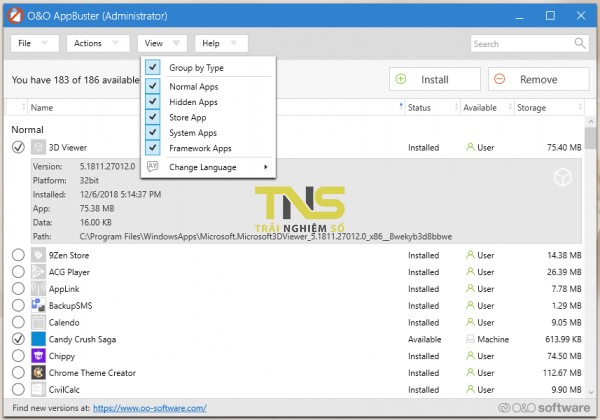The width and height of the screenshot is (600, 420).
Task: Click the O&O software logo at bottom right
Action: click(544, 408)
